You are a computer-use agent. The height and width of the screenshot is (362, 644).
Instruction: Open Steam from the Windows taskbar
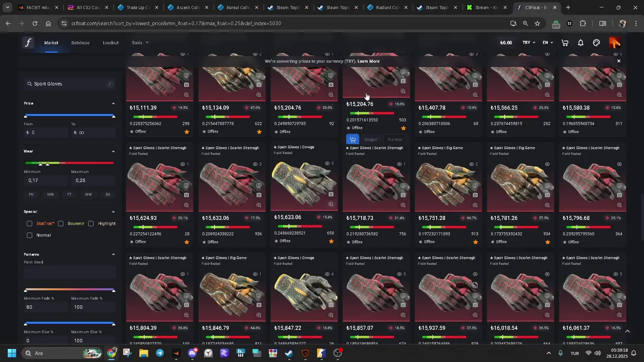click(x=289, y=353)
